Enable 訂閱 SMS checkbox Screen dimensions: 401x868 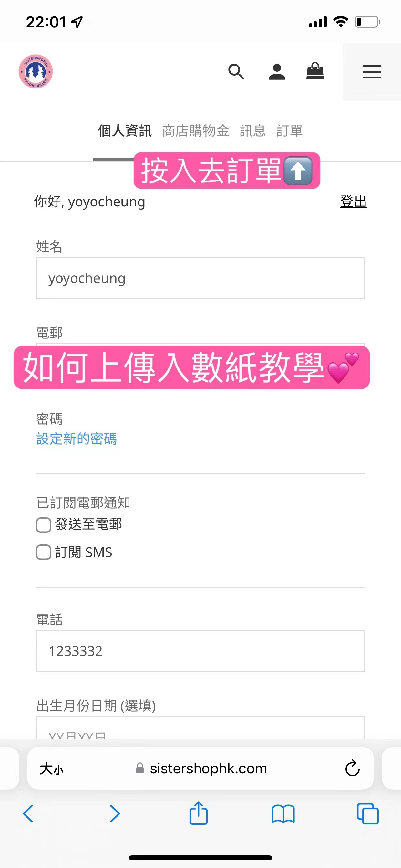point(44,552)
